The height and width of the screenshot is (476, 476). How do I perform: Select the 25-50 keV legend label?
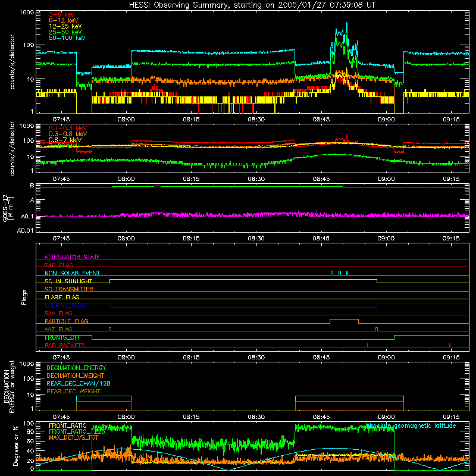(x=65, y=32)
